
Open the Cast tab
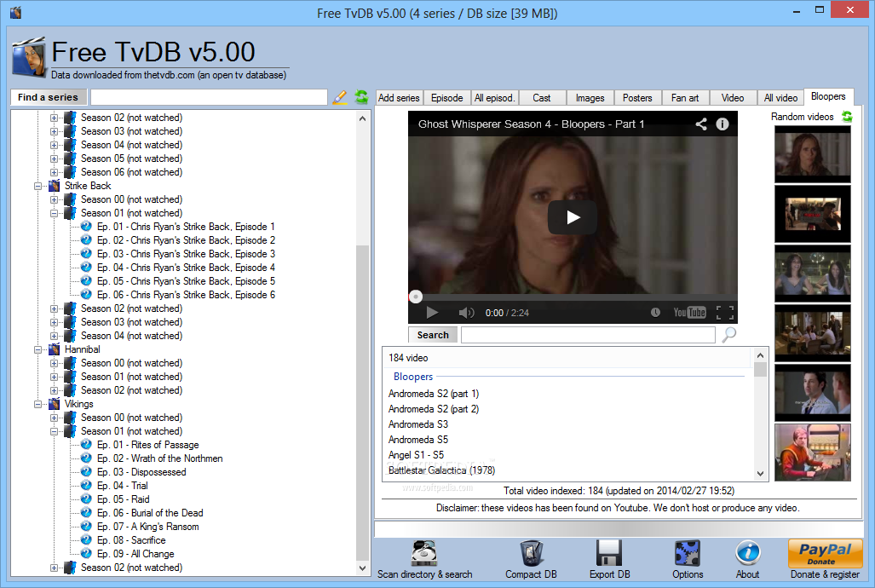(541, 98)
